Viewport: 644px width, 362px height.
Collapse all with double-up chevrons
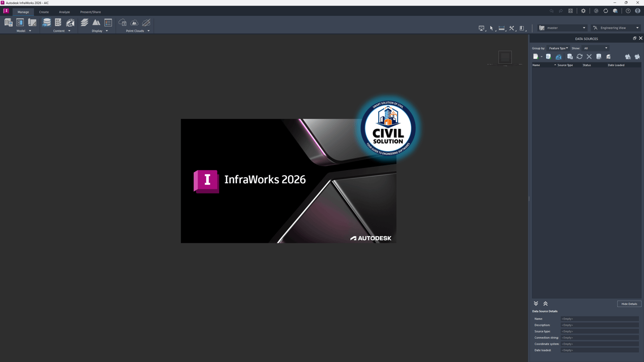[546, 304]
